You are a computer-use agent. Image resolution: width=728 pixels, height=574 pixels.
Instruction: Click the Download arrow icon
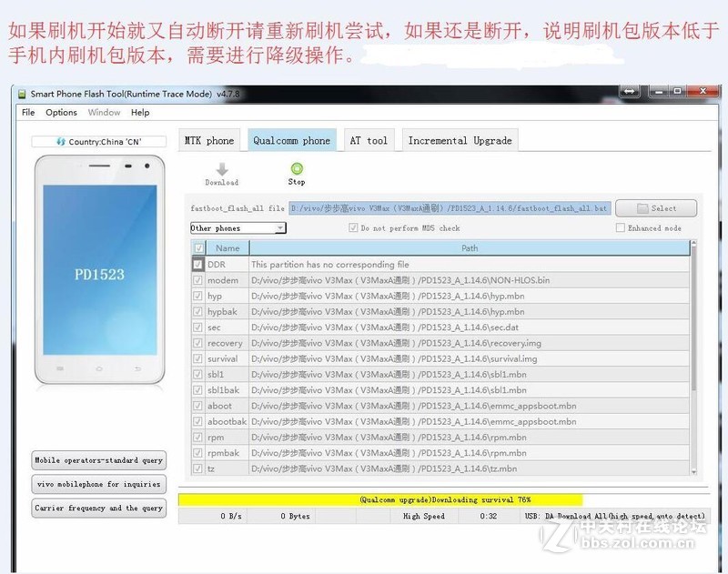[221, 169]
